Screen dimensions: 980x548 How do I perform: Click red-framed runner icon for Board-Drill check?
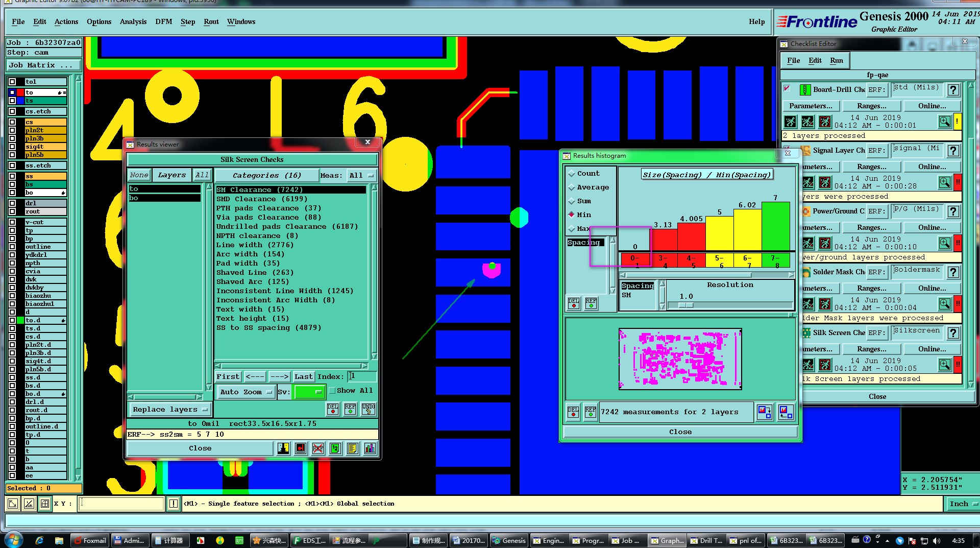[x=825, y=122]
